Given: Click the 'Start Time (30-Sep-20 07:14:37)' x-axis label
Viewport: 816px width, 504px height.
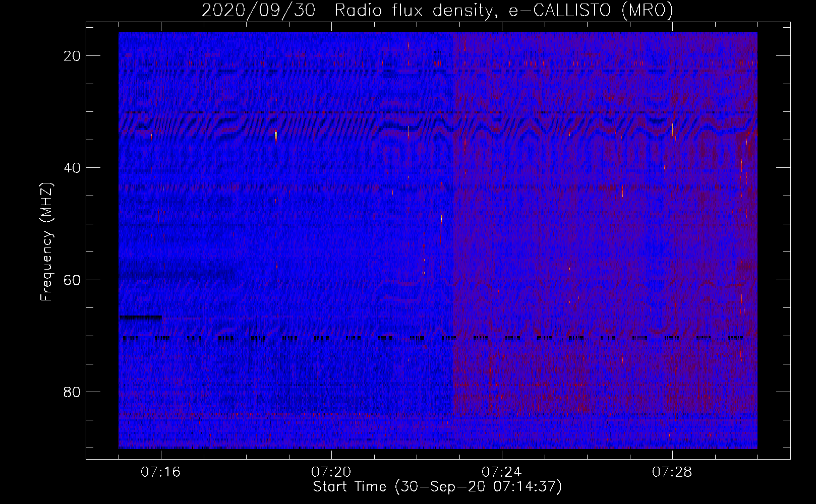Looking at the screenshot, I should click(x=437, y=487).
